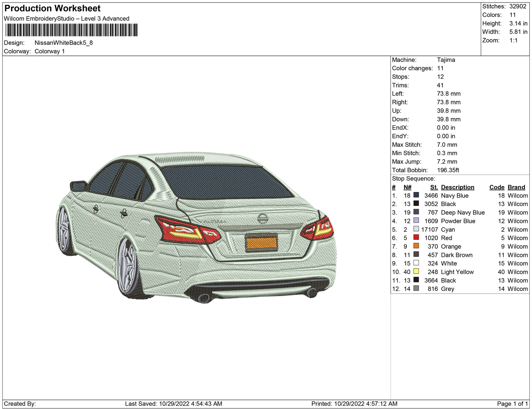This screenshot has height=409, width=532.
Task: Click the embroidered car's orange license plate
Action: pos(261,243)
